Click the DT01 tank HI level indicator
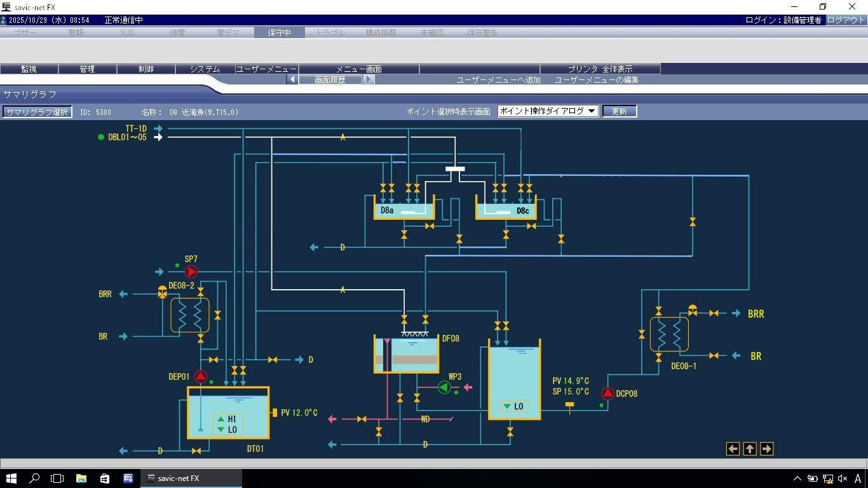The height and width of the screenshot is (488, 868). pos(227,419)
